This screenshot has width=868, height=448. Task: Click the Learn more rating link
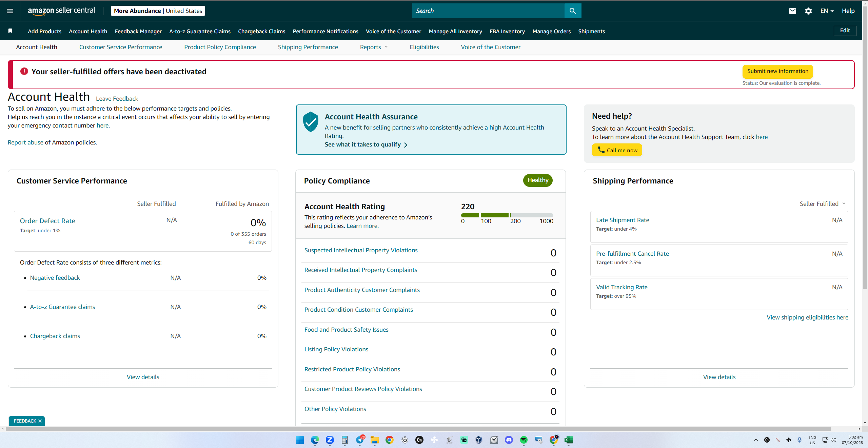[x=362, y=226]
